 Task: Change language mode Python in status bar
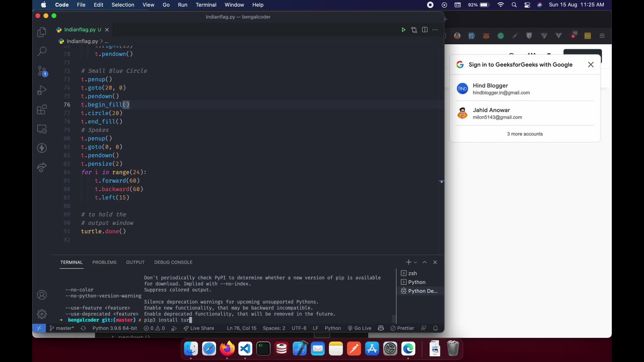333,328
